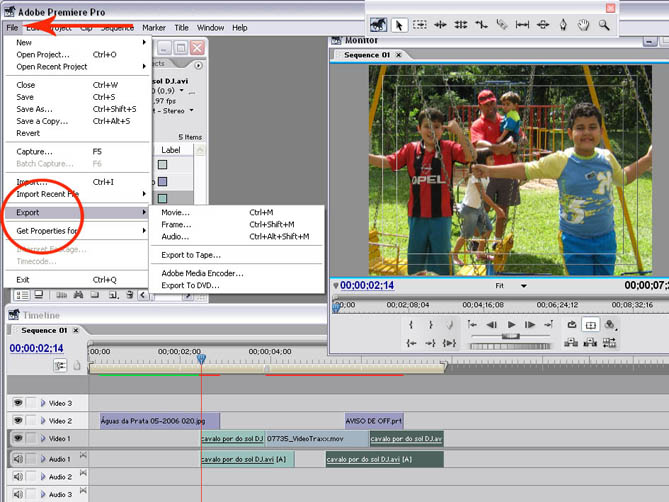669x502 pixels.
Task: Mute the Audio 1 track speaker
Action: click(17, 459)
